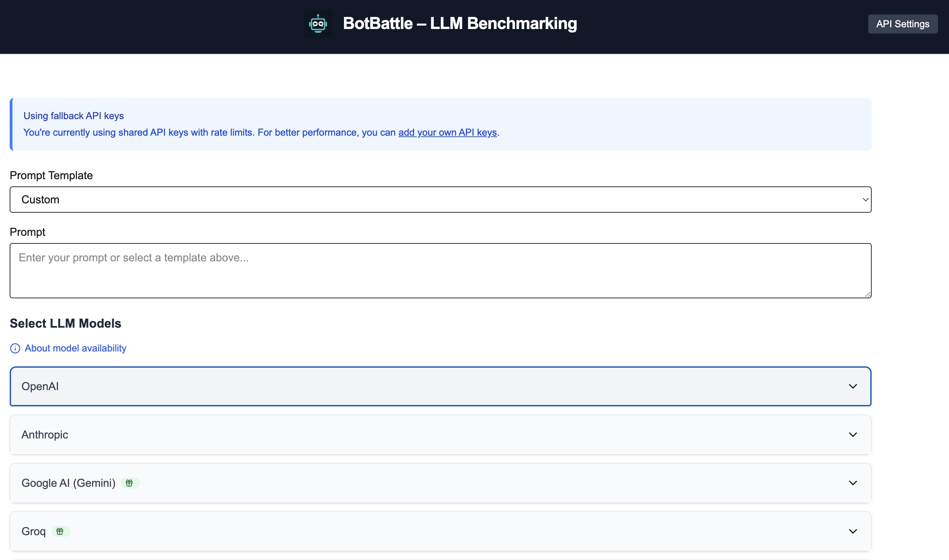The image size is (949, 560).
Task: Expand the Google AI (Gemini) section
Action: coord(440,483)
